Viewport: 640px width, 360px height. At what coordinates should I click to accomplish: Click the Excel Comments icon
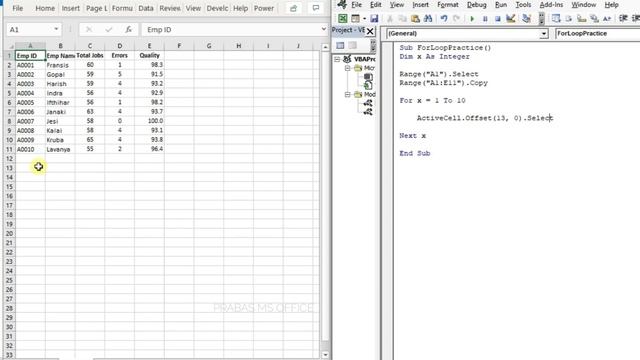click(x=316, y=8)
